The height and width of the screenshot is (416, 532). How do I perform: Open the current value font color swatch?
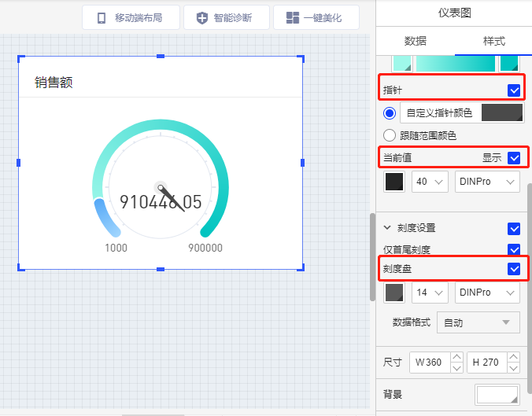coord(394,182)
